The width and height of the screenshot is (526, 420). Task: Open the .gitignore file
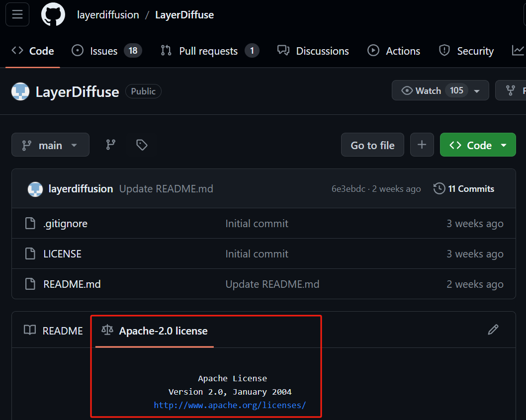[66, 223]
